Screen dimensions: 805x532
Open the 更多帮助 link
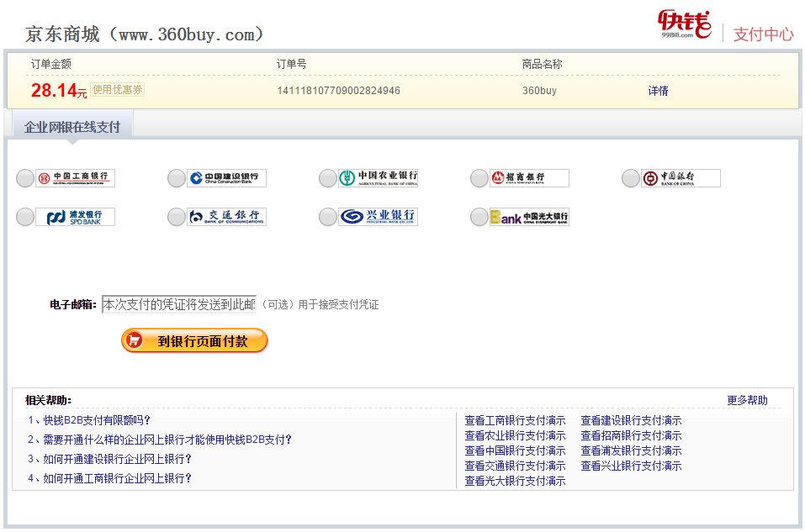[748, 400]
